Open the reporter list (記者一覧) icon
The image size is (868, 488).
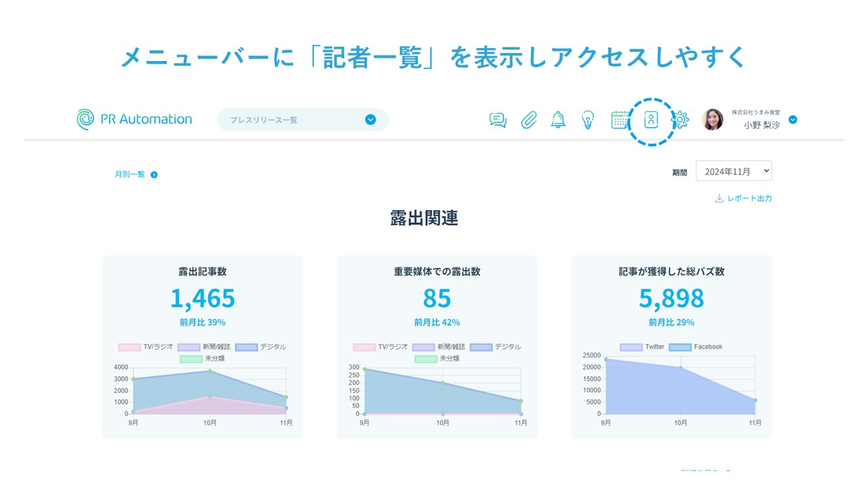tap(651, 120)
